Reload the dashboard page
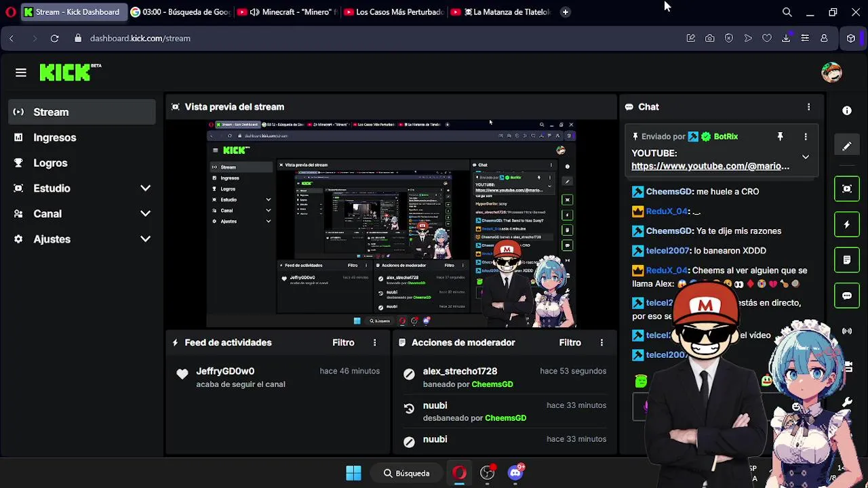The image size is (868, 488). point(54,39)
